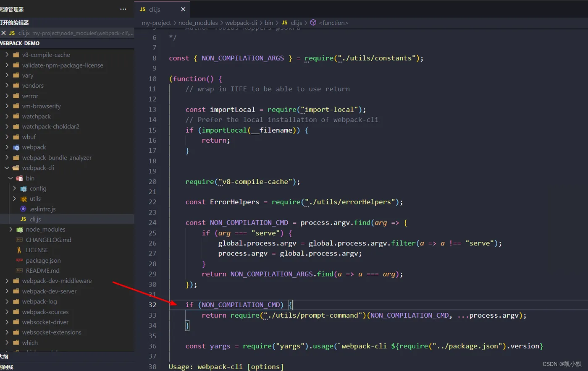The height and width of the screenshot is (371, 588).
Task: Expand the watchpack folder chevron
Action: click(7, 116)
